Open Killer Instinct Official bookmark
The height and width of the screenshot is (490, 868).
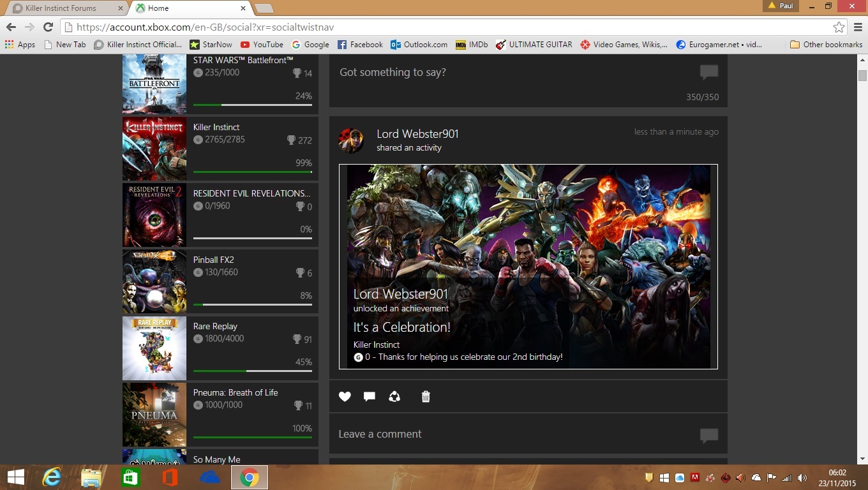click(138, 45)
